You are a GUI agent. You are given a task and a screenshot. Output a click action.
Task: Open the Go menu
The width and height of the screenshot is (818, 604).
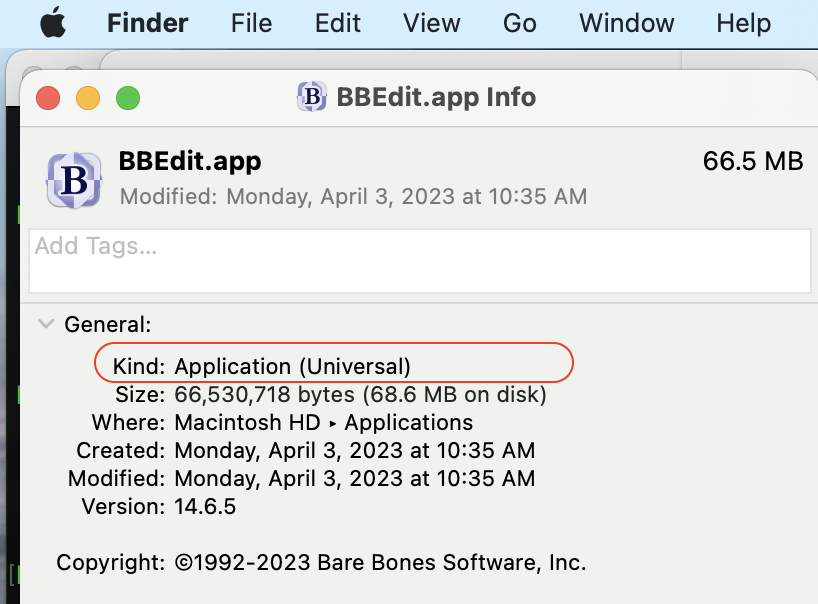(x=519, y=23)
